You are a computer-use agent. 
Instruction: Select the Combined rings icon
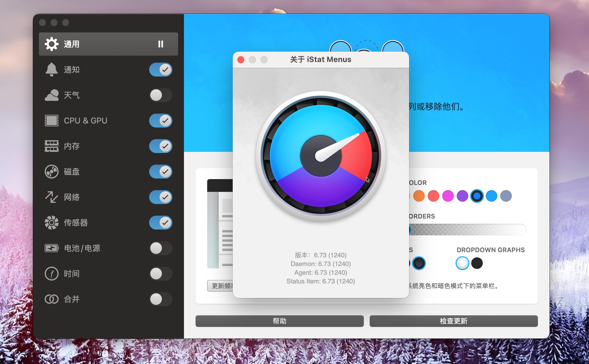(x=52, y=299)
